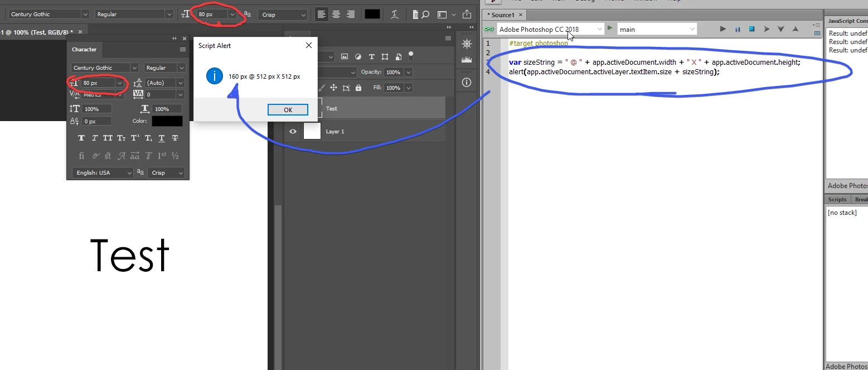868x370 pixels.
Task: Center text using options bar icon
Action: coord(336,15)
